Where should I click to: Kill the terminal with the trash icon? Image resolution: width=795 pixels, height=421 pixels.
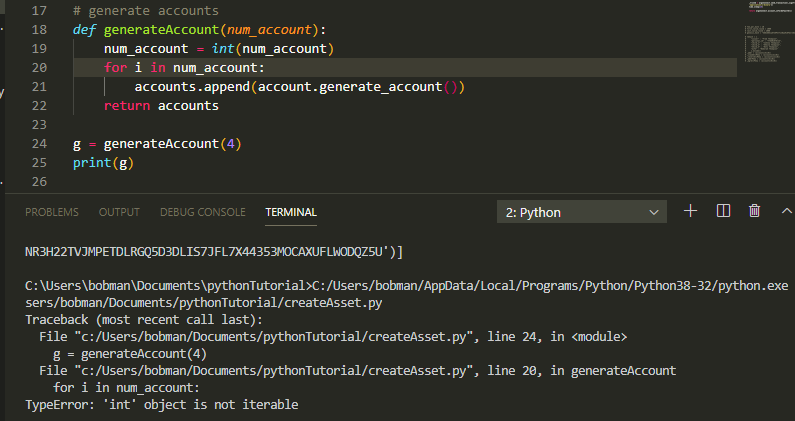coord(754,211)
